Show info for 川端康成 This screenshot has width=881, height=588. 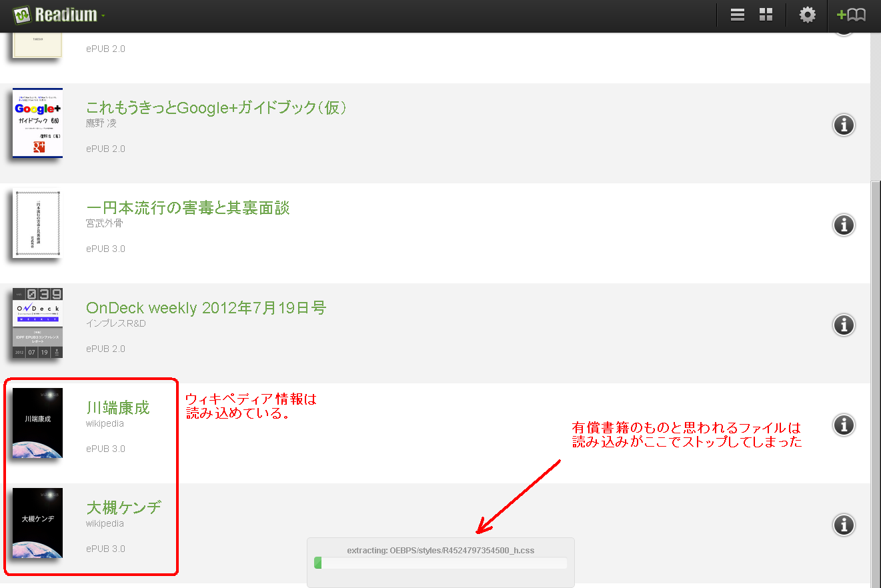pyautogui.click(x=844, y=425)
